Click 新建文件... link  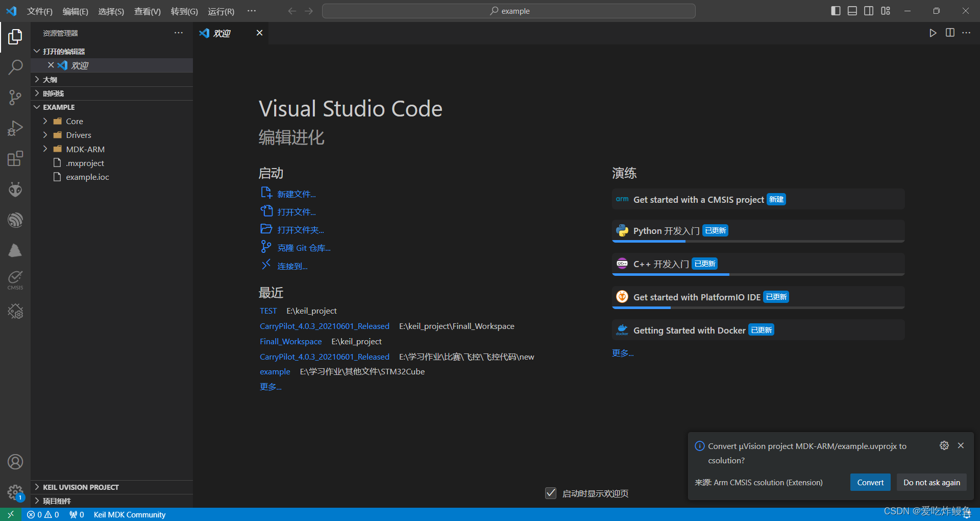click(297, 194)
